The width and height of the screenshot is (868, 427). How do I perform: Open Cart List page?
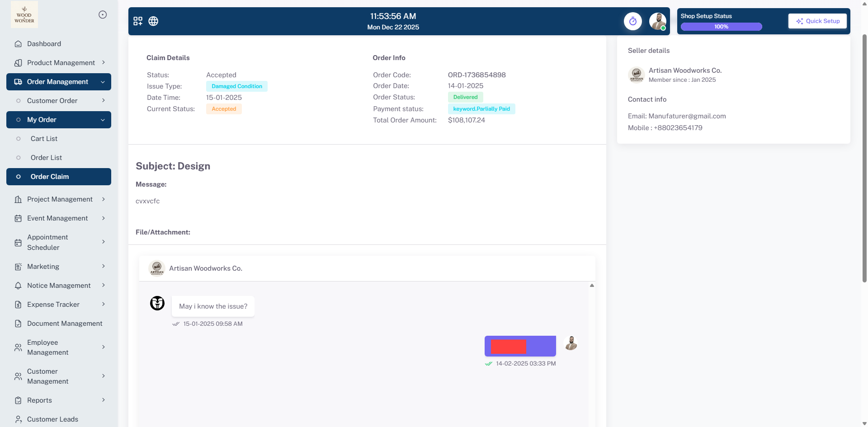[x=44, y=139]
